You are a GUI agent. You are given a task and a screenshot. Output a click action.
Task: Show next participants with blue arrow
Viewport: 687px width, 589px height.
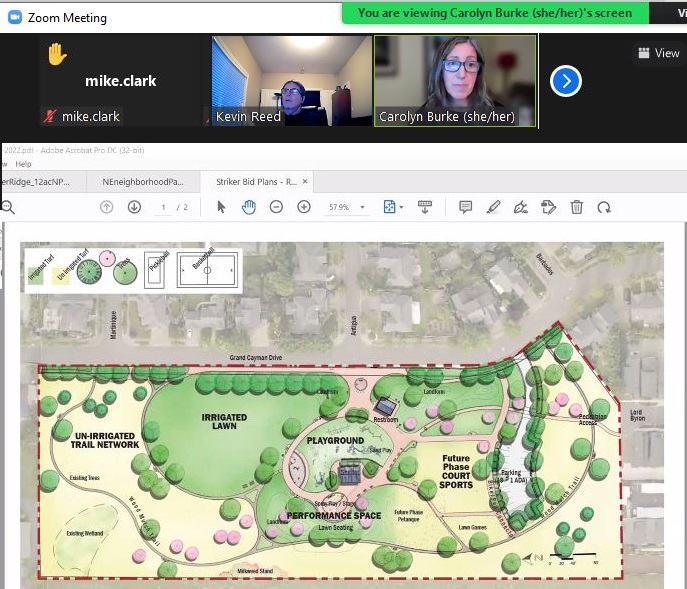pyautogui.click(x=566, y=81)
